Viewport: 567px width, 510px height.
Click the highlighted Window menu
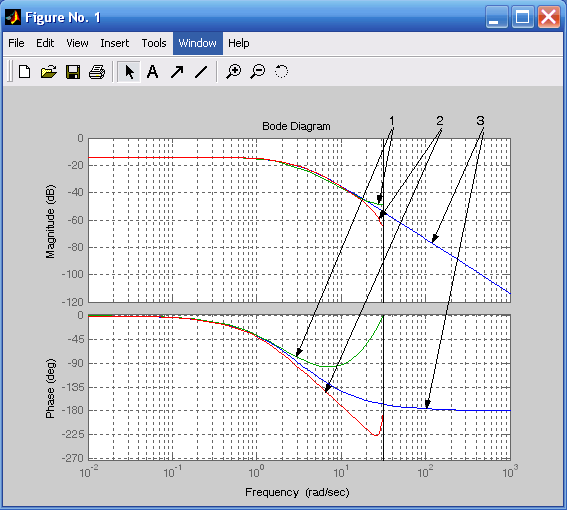198,43
